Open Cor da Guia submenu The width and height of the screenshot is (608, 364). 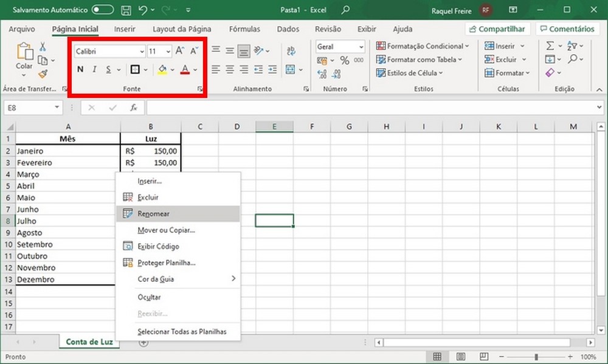178,279
